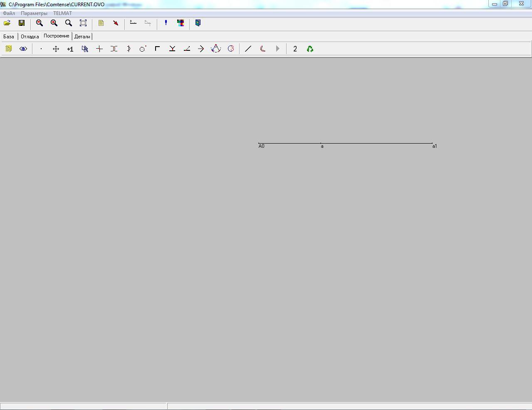This screenshot has height=410, width=532.
Task: Click point label a on the line
Action: pyautogui.click(x=322, y=147)
